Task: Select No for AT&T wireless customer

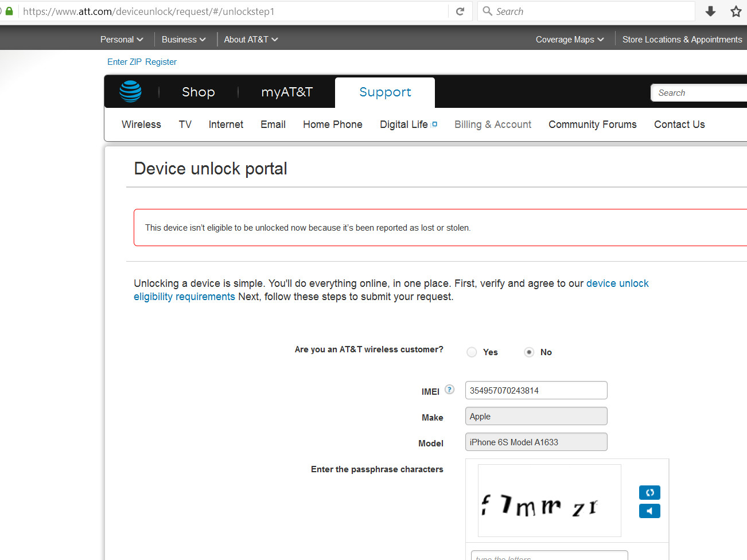Action: (529, 352)
